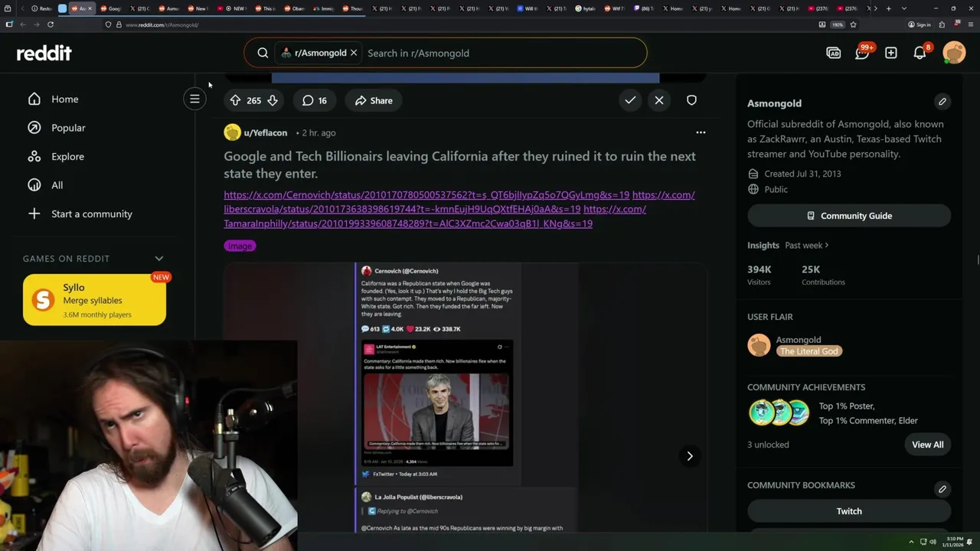Open the 3:10 PM clock calendar
Screen dimensions: 980x551
[953, 542]
